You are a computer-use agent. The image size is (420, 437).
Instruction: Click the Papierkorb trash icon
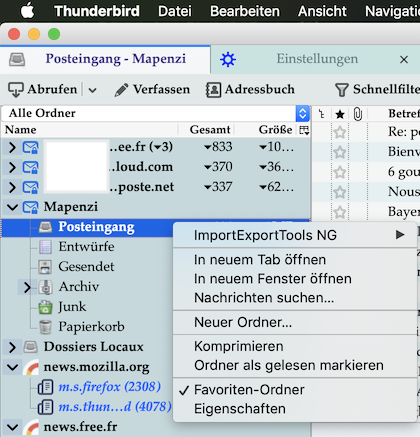tap(45, 327)
